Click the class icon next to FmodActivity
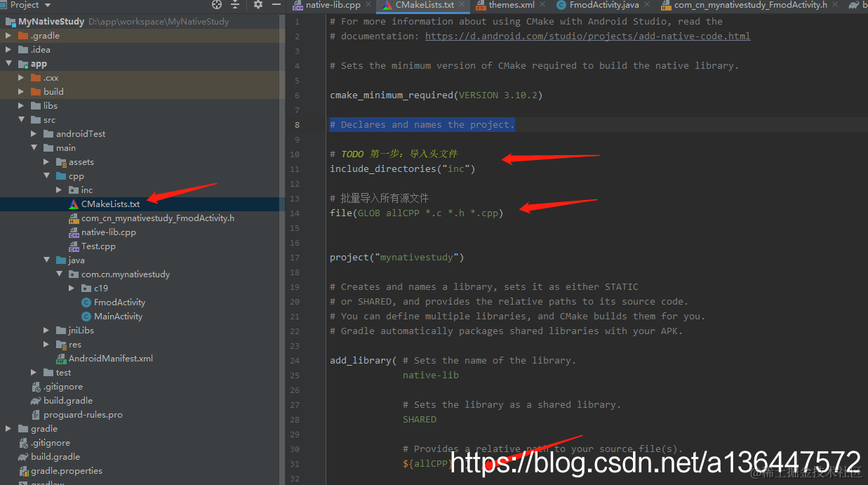 coord(86,303)
